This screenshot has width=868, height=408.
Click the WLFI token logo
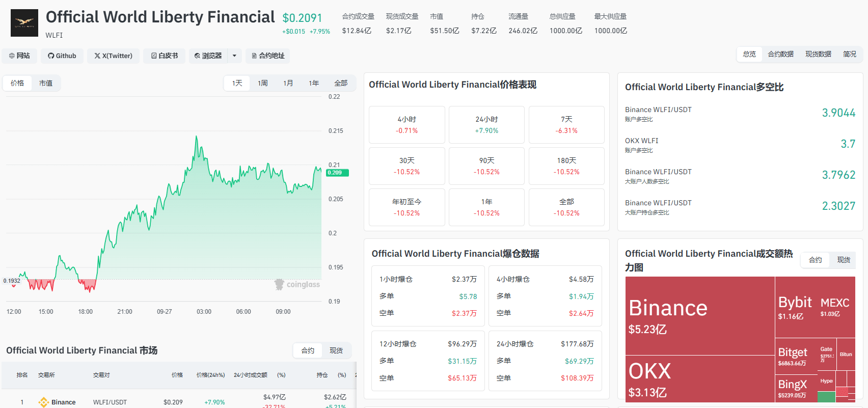(24, 23)
